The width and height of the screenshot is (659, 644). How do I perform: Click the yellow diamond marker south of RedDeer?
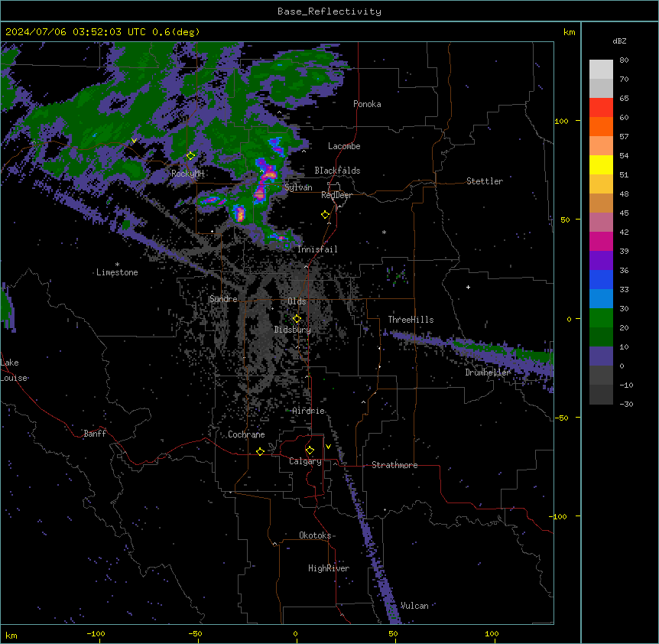[x=326, y=215]
